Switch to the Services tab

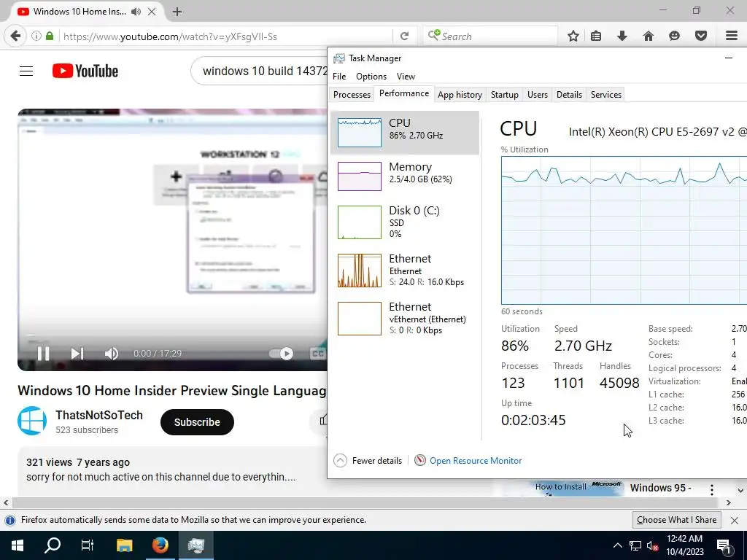tap(606, 94)
